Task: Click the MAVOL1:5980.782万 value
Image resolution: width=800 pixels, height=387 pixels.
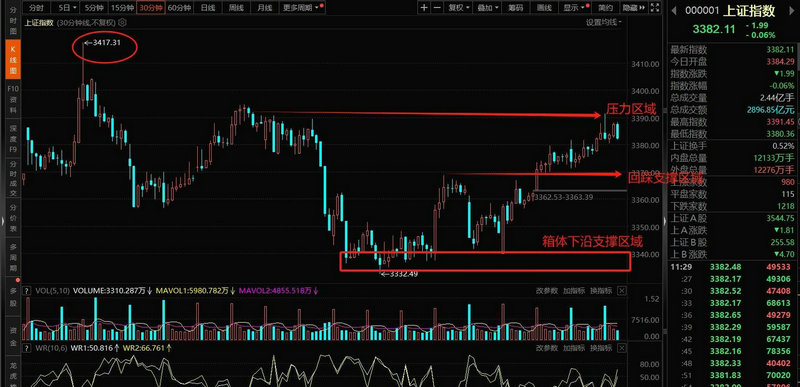Action: coord(195,291)
